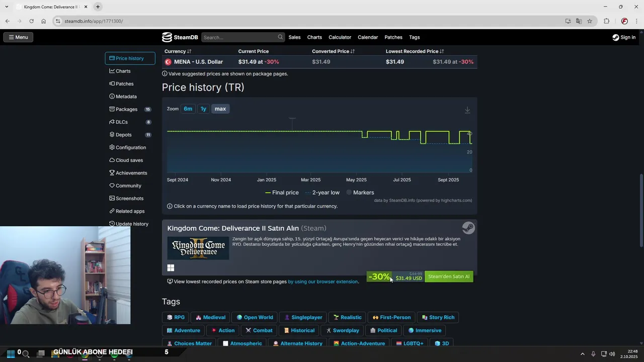Open Achievements in the sidebar
This screenshot has height=362, width=644.
[128, 173]
